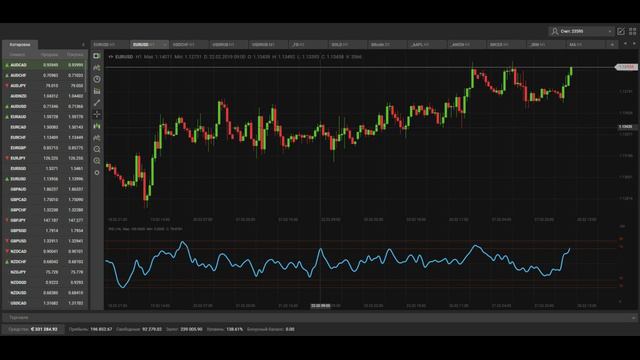Select the AUDJPY row in quotes list
640x360 pixels.
click(x=44, y=86)
